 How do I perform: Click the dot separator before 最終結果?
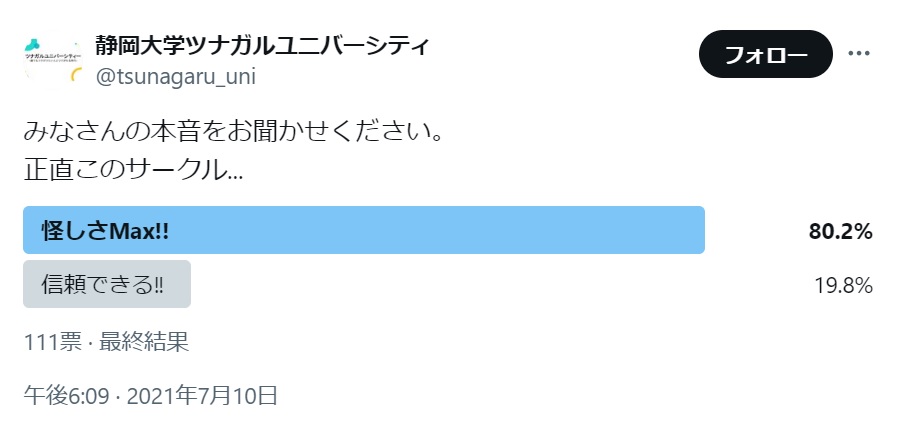pyautogui.click(x=90, y=343)
